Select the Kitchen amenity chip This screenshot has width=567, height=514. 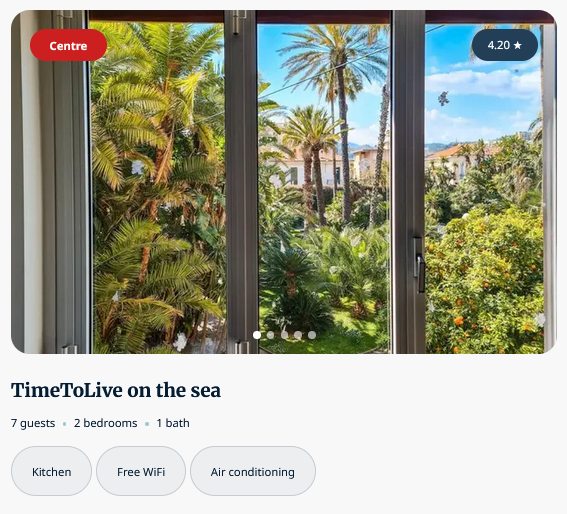[51, 471]
